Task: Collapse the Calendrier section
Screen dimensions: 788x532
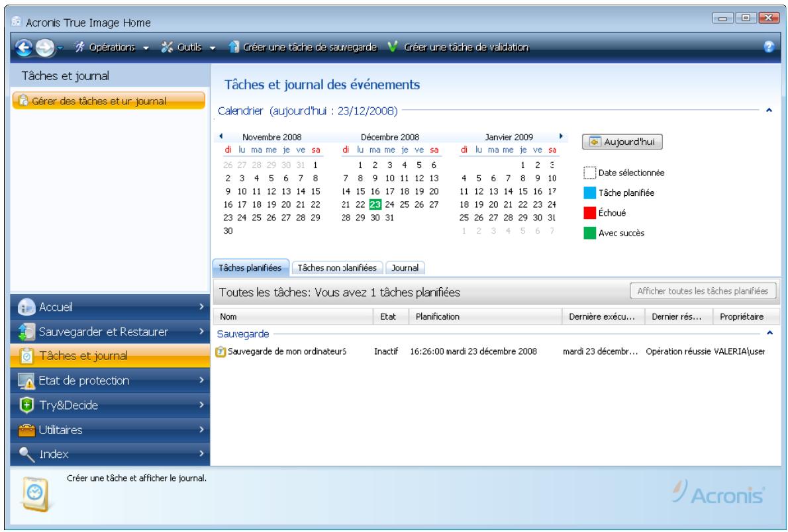Action: (769, 110)
